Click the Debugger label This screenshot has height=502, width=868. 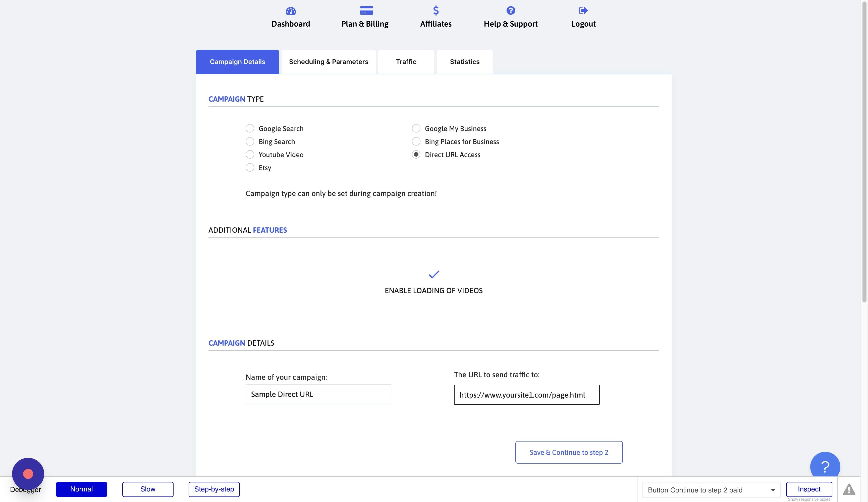click(x=25, y=490)
